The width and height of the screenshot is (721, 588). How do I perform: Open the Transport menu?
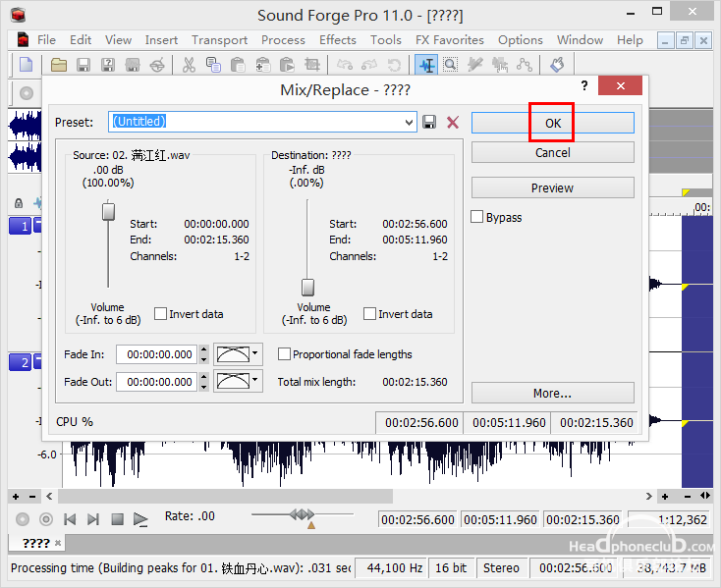[220, 40]
